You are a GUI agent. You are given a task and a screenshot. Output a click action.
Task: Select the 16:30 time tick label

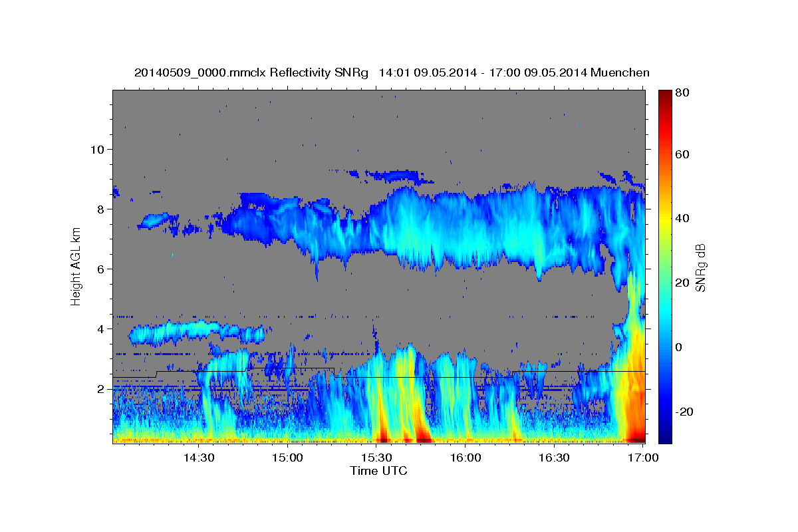click(555, 458)
